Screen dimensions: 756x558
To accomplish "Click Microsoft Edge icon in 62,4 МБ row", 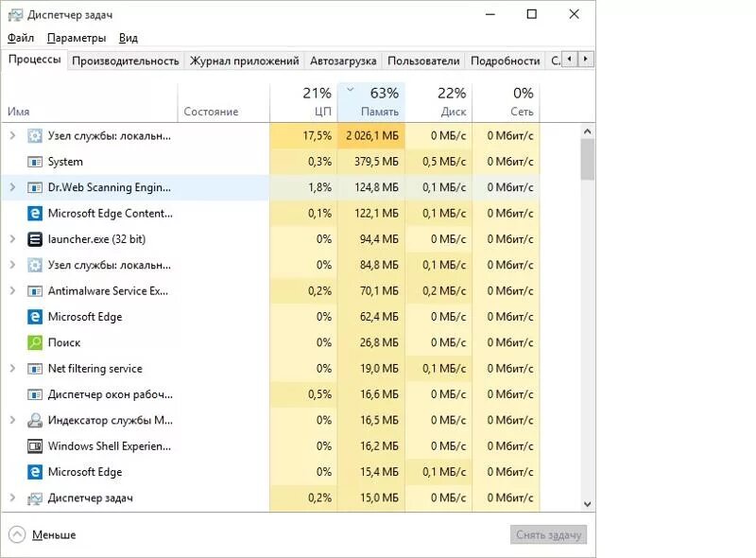I will pyautogui.click(x=35, y=317).
